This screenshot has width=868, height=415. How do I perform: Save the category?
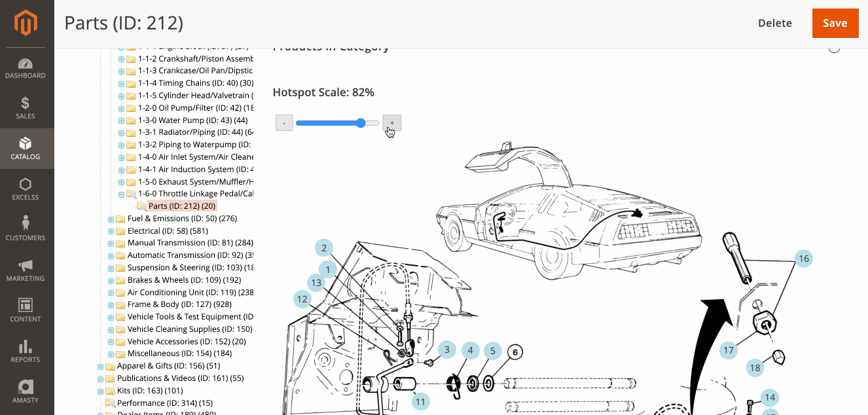835,24
